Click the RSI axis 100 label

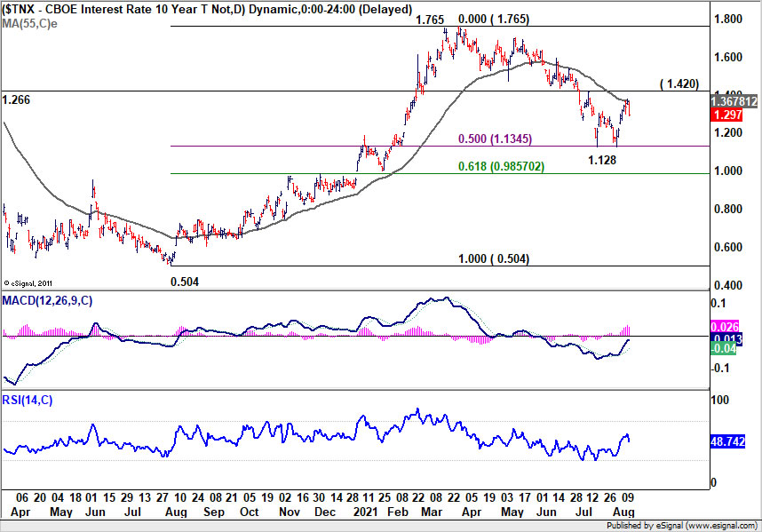click(x=719, y=401)
